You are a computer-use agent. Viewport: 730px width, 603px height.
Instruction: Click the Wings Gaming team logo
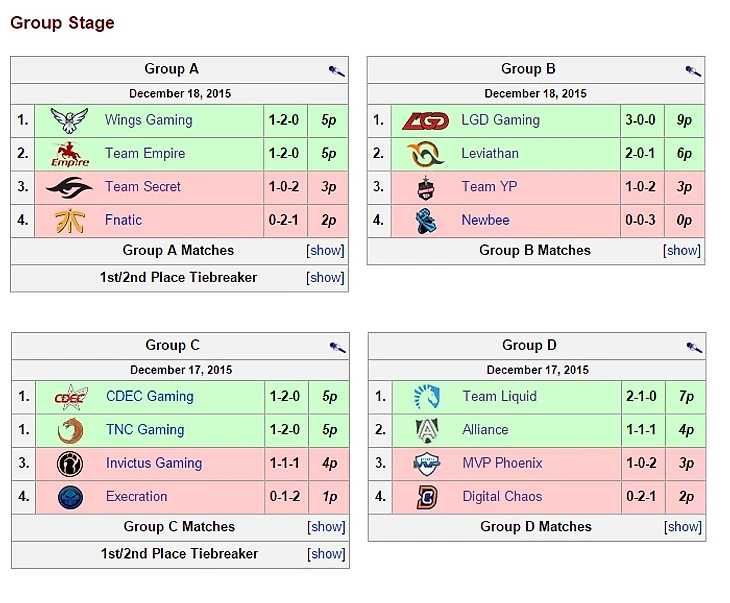point(69,121)
